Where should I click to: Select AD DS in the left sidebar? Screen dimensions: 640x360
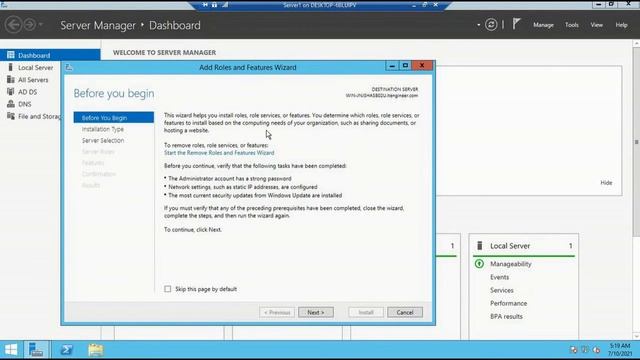pos(27,92)
